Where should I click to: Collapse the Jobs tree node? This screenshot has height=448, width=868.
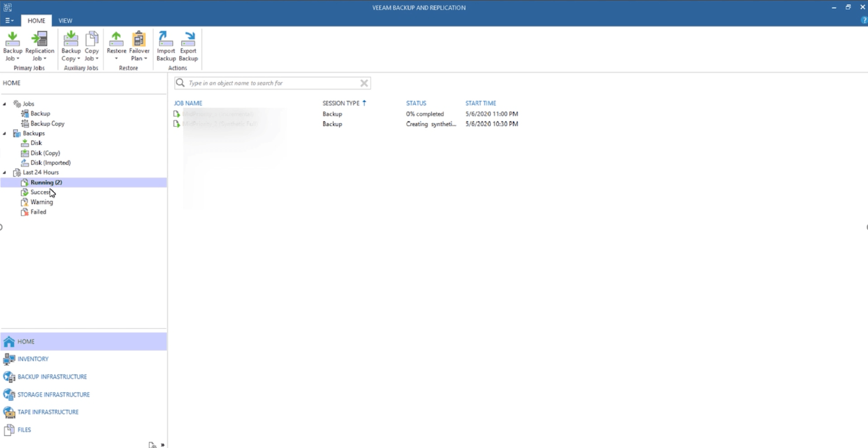point(4,104)
